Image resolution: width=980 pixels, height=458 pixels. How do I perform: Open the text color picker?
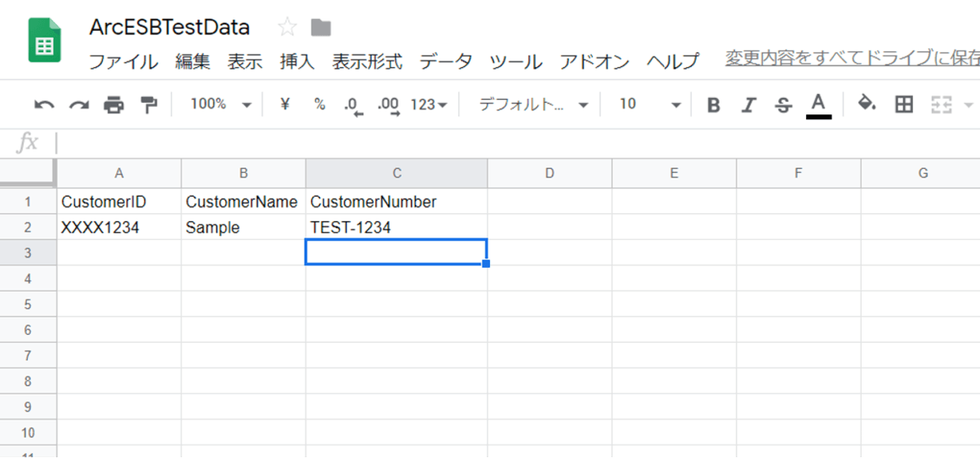coord(818,104)
